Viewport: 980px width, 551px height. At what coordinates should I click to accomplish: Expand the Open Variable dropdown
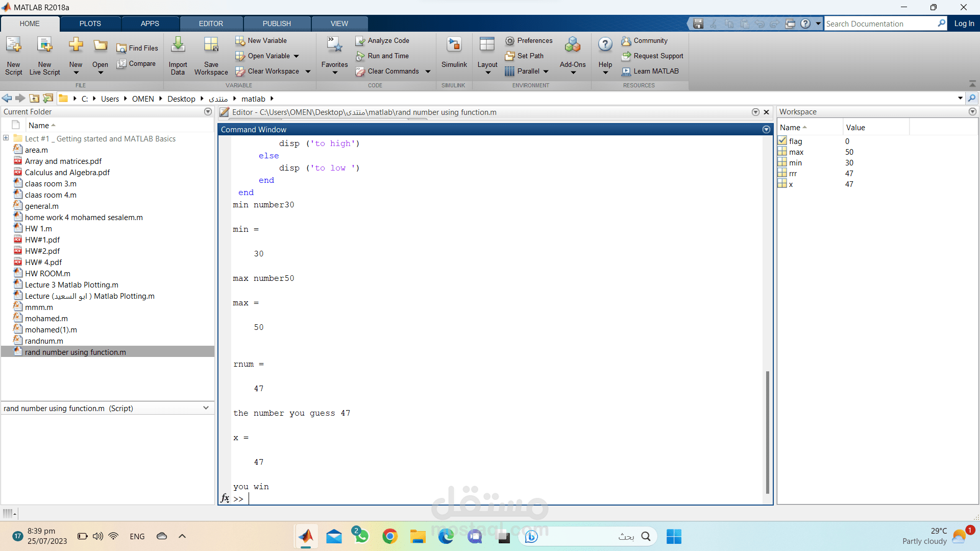click(x=296, y=56)
